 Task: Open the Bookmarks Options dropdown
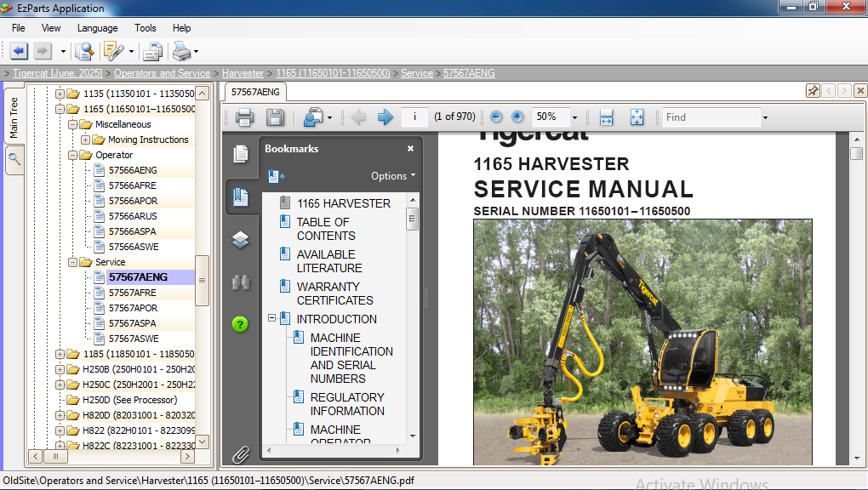(x=393, y=176)
